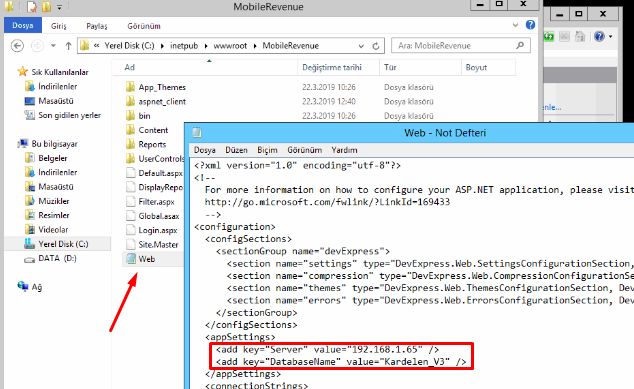
Task: Open Görünüm menu in Not Defteri
Action: point(304,150)
